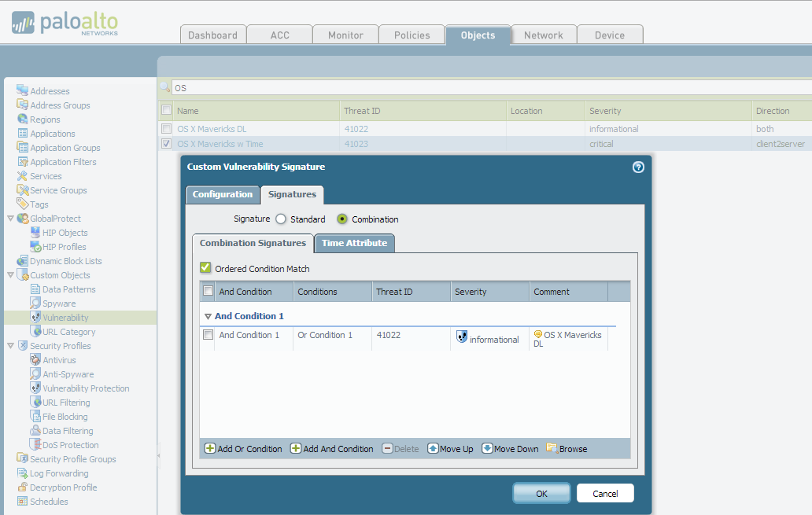Click the Regions globe icon
Screen dimensions: 812x515
coord(22,119)
